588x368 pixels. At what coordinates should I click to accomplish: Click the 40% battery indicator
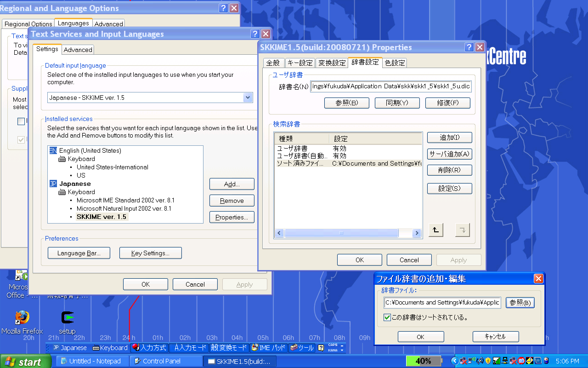pos(423,362)
